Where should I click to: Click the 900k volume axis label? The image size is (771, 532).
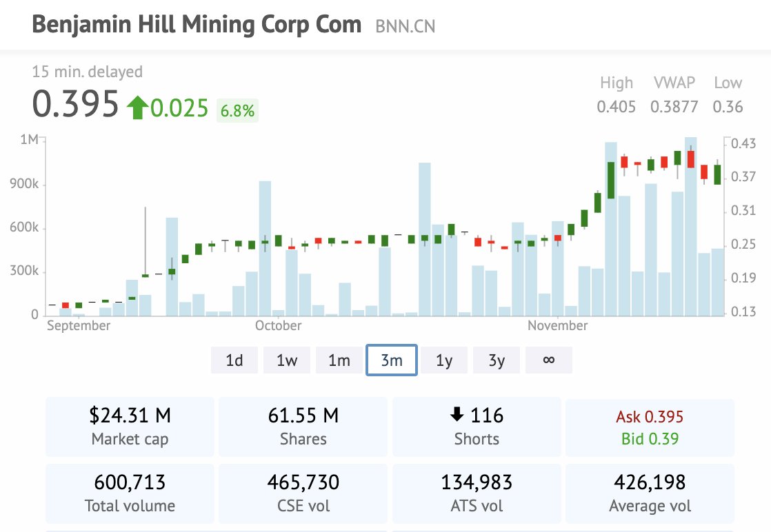(x=24, y=184)
